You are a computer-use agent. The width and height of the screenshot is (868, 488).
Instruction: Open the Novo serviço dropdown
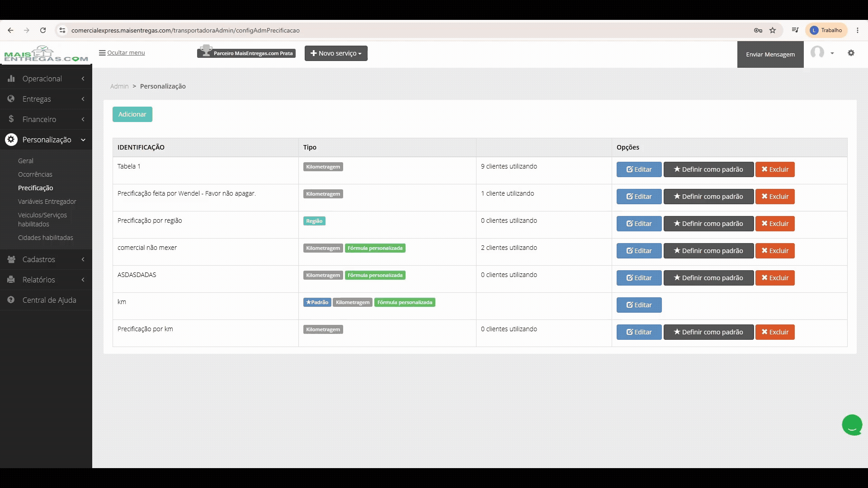[336, 53]
